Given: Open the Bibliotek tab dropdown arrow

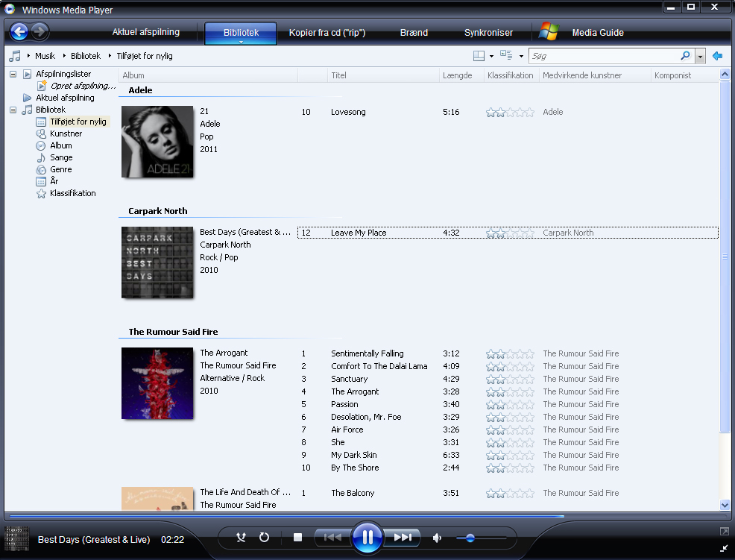Looking at the screenshot, I should (x=241, y=43).
